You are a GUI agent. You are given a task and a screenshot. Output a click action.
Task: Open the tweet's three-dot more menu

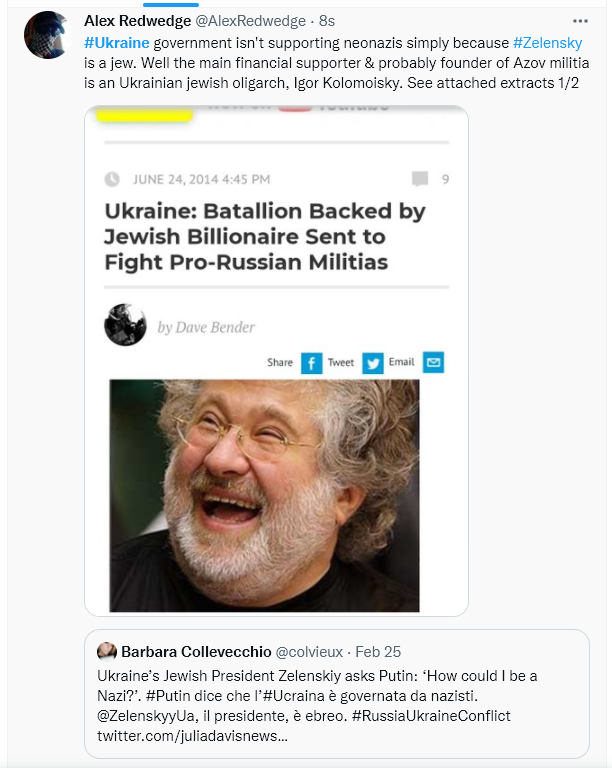[x=580, y=20]
